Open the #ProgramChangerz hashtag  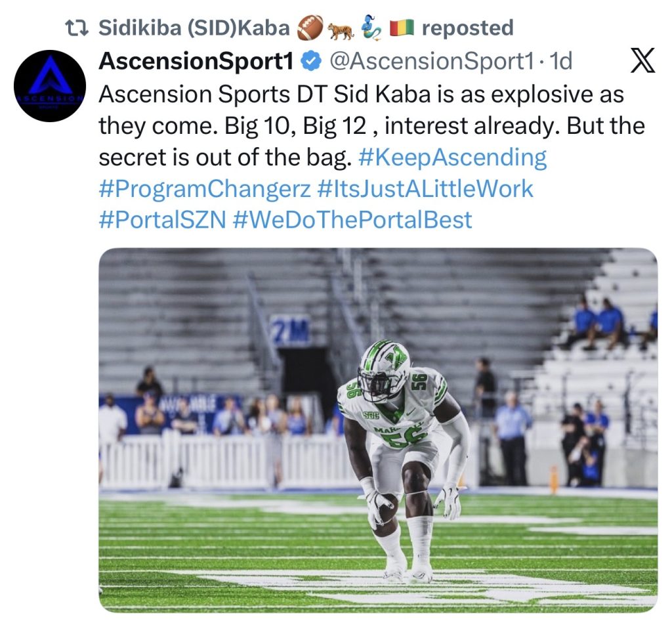pos(204,189)
